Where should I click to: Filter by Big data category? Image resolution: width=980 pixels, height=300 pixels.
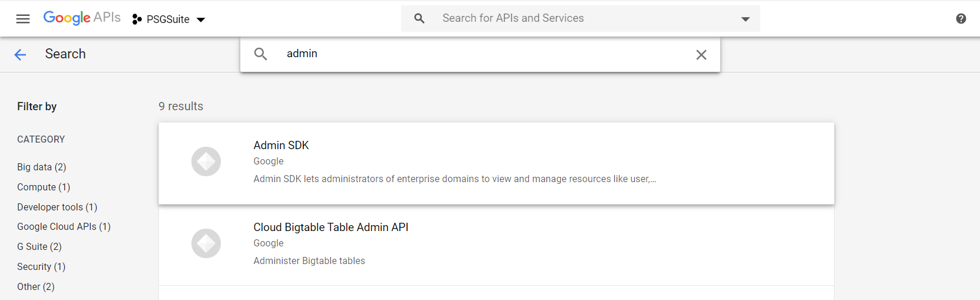point(42,167)
